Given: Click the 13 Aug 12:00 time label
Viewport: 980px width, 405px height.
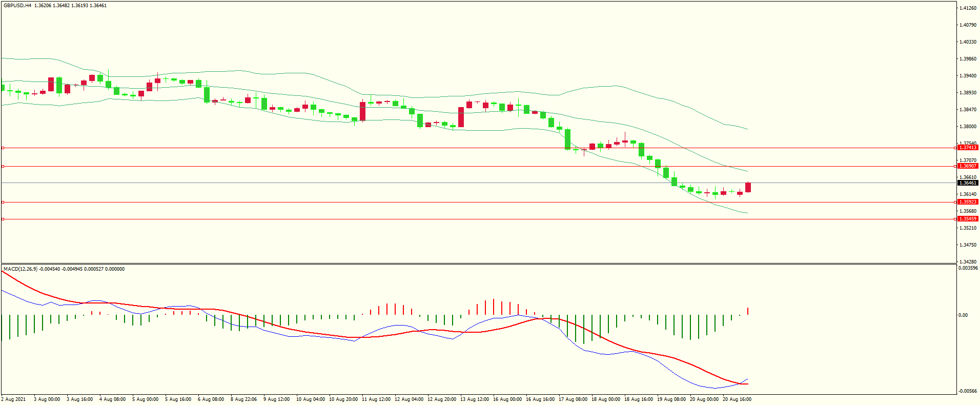Looking at the screenshot, I should click(475, 399).
